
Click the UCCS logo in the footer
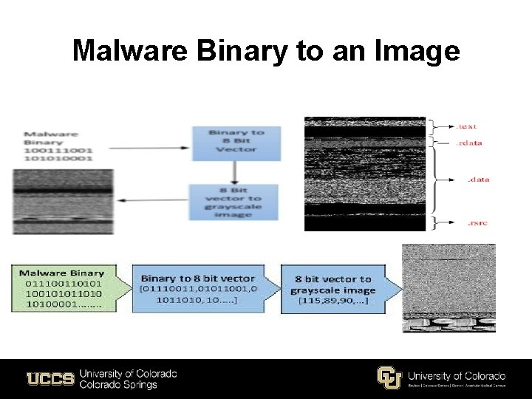point(50,378)
